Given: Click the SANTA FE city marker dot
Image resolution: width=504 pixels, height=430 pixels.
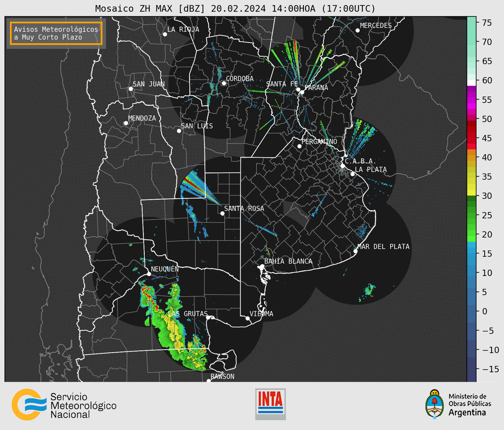Looking at the screenshot, I should coord(298,89).
